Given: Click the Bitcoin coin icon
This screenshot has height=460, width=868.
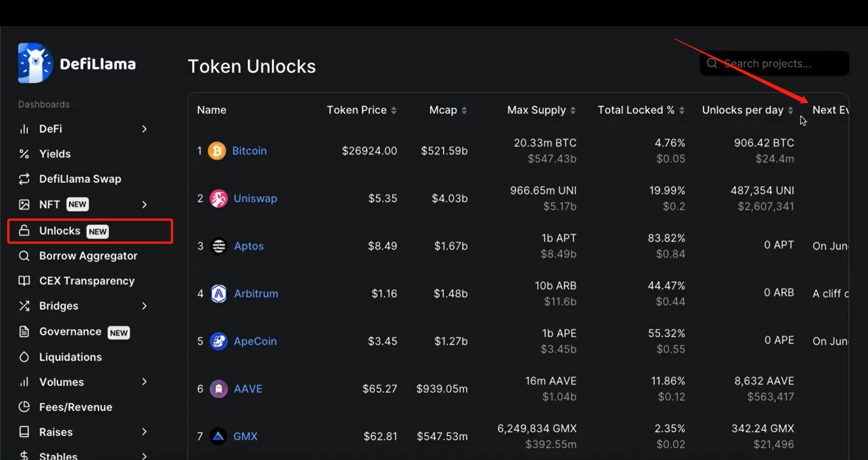Looking at the screenshot, I should pos(217,151).
